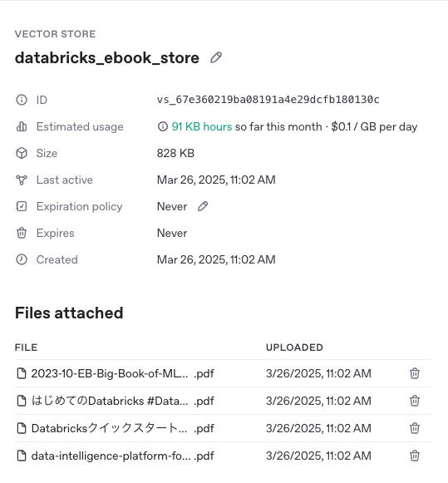Click the Created date Mar 26, 2025 value
This screenshot has height=483, width=448.
tap(216, 259)
